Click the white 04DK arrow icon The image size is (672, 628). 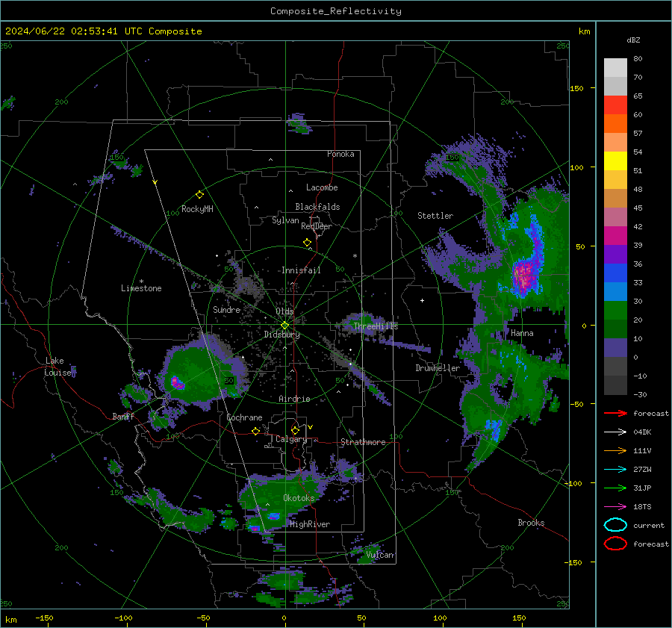(615, 432)
